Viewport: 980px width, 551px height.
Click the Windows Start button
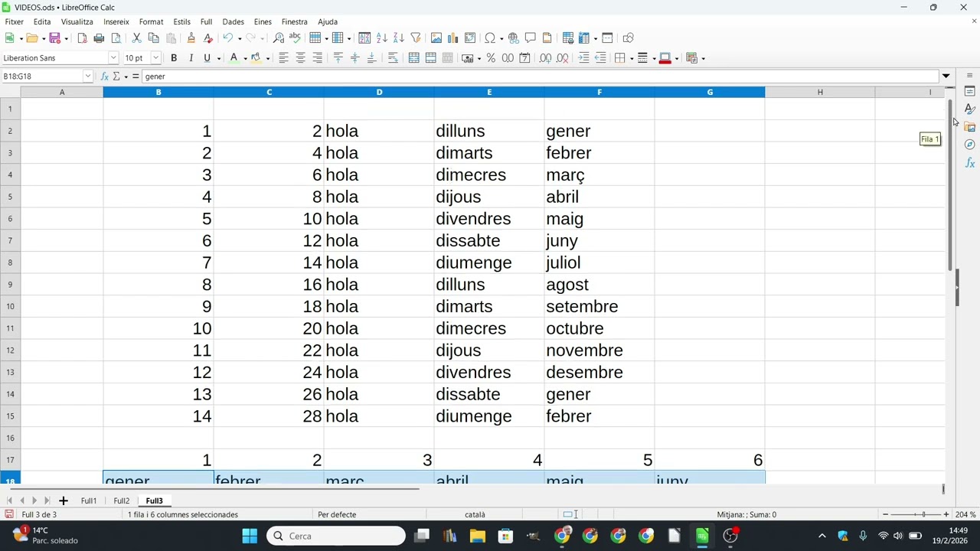pos(250,536)
